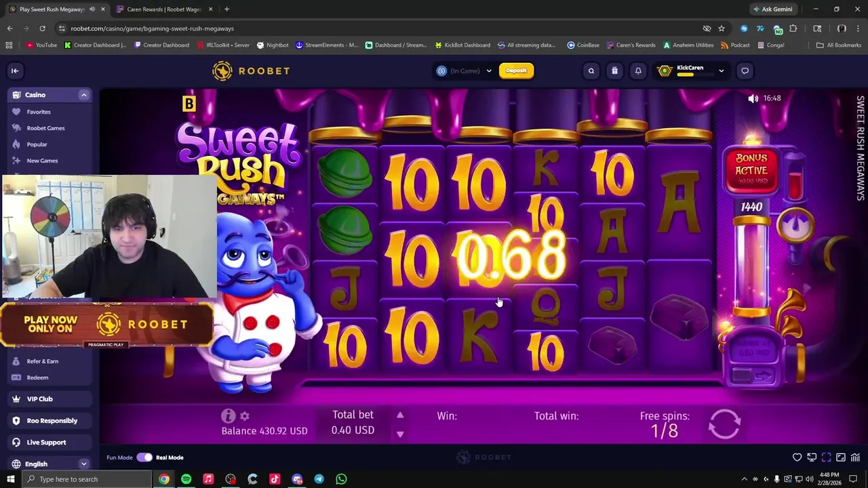
Task: Open the Roobet search icon
Action: (591, 70)
